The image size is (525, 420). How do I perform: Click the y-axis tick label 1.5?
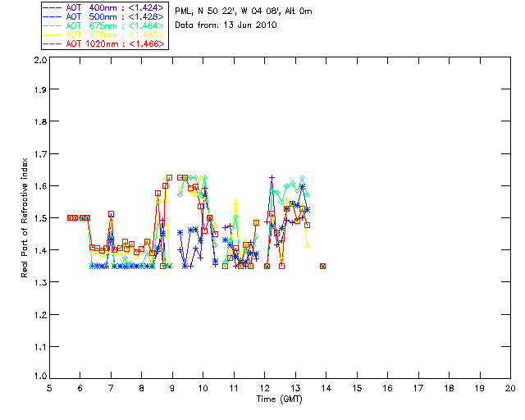click(39, 219)
